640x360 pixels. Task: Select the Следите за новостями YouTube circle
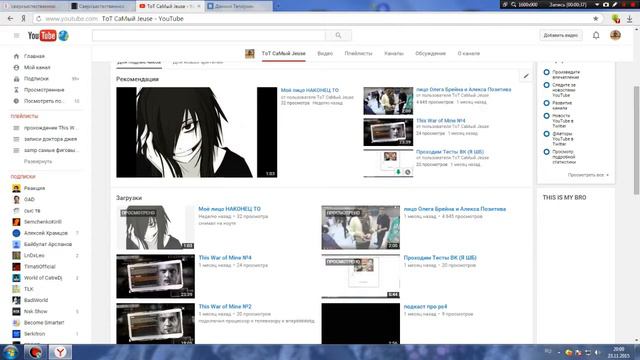pyautogui.click(x=547, y=85)
